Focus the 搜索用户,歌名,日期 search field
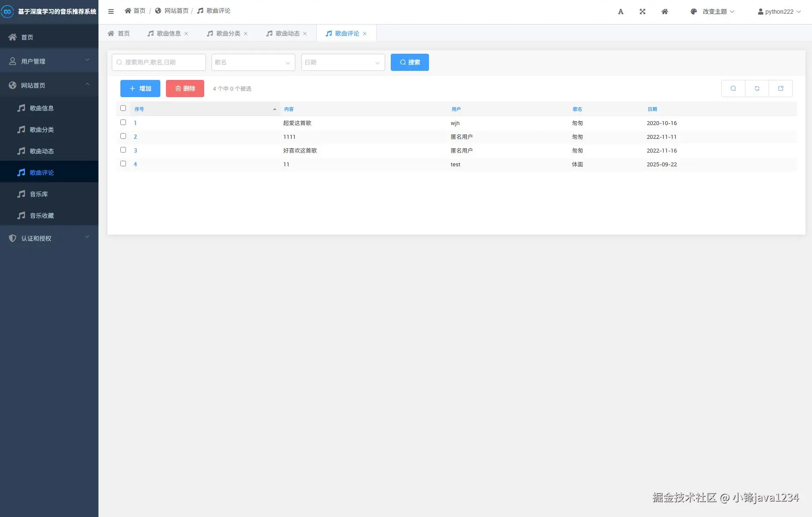 159,62
